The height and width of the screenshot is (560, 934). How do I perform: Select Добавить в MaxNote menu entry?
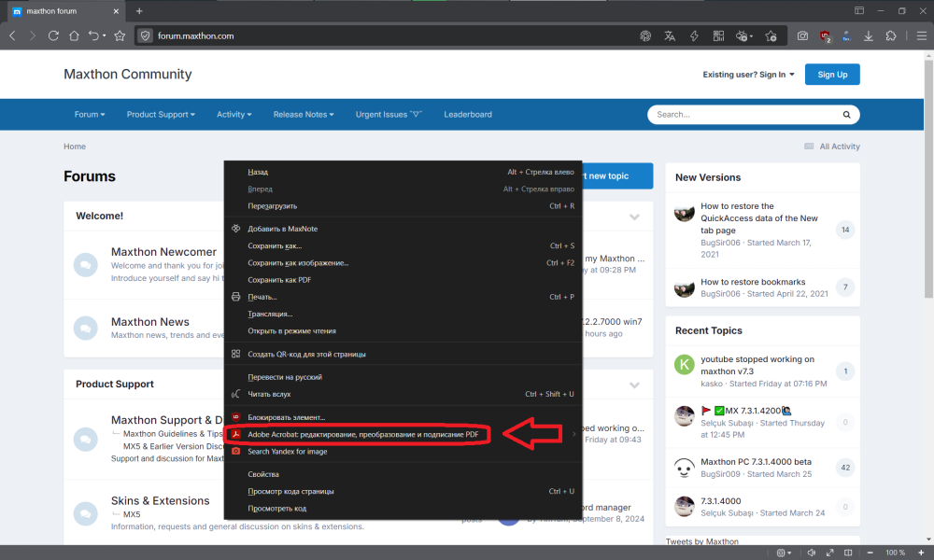(403, 229)
